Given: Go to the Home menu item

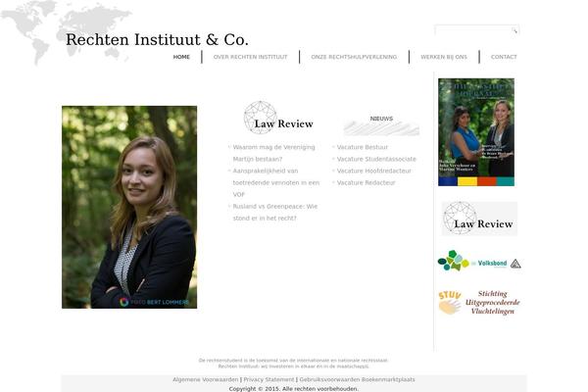Looking at the screenshot, I should pyautogui.click(x=181, y=57).
